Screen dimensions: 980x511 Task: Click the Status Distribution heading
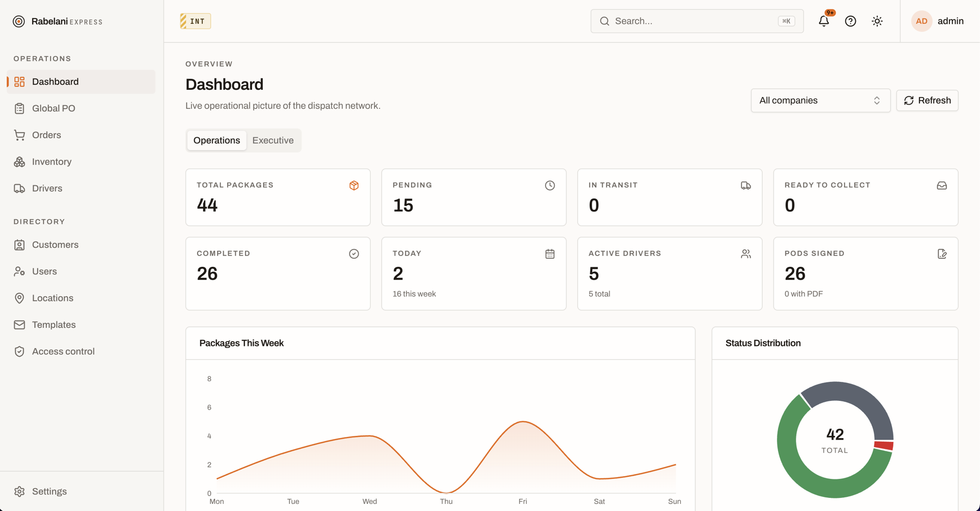[763, 343]
